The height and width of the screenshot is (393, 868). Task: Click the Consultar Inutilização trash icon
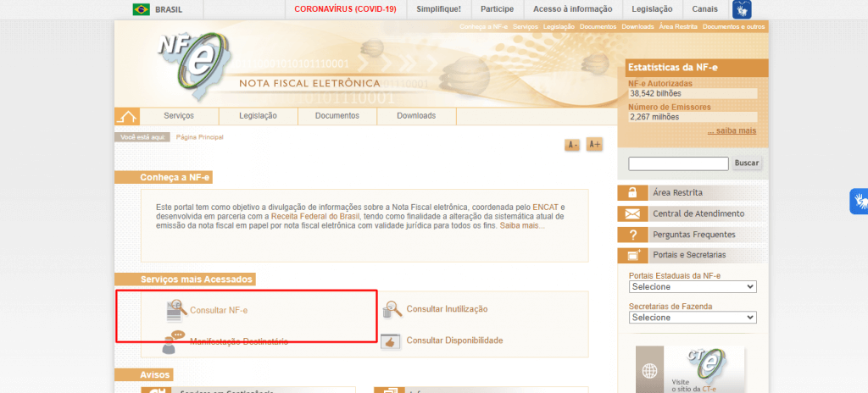point(392,309)
